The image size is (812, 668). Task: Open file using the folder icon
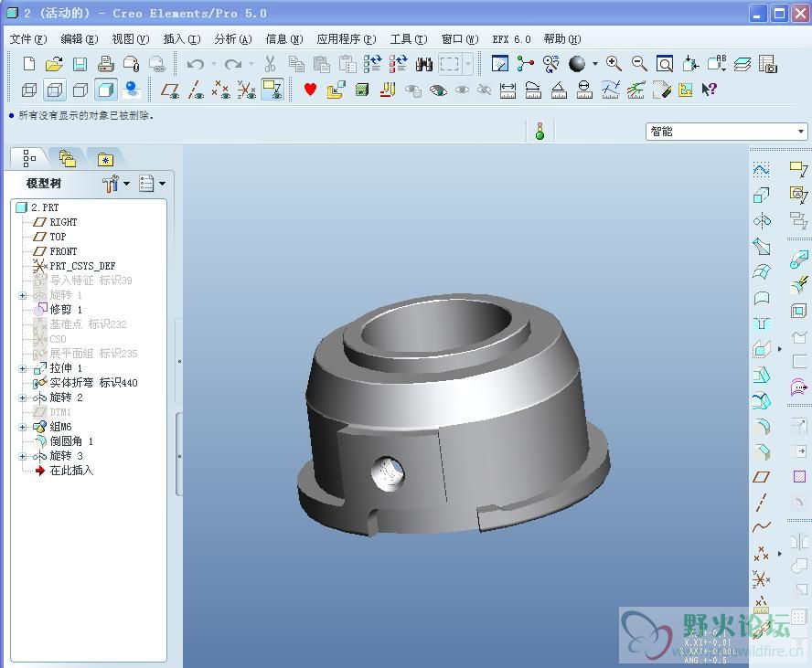coord(54,64)
